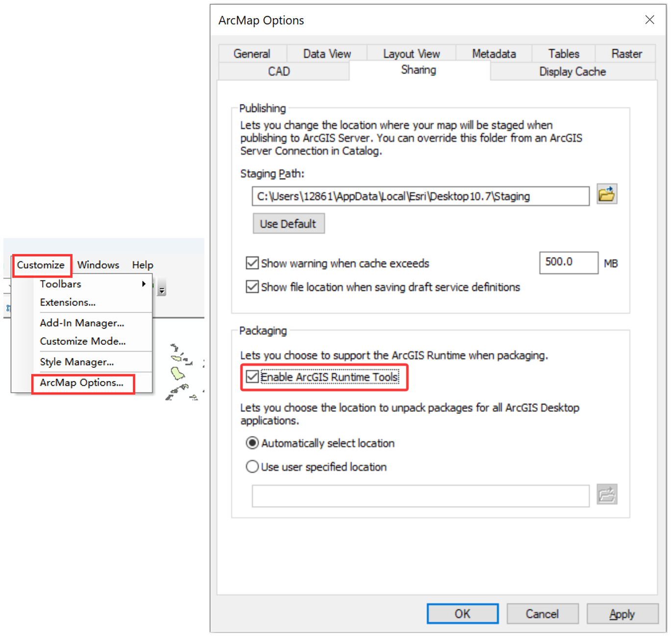Select the Sharing tab
672x636 pixels.
pyautogui.click(x=419, y=70)
